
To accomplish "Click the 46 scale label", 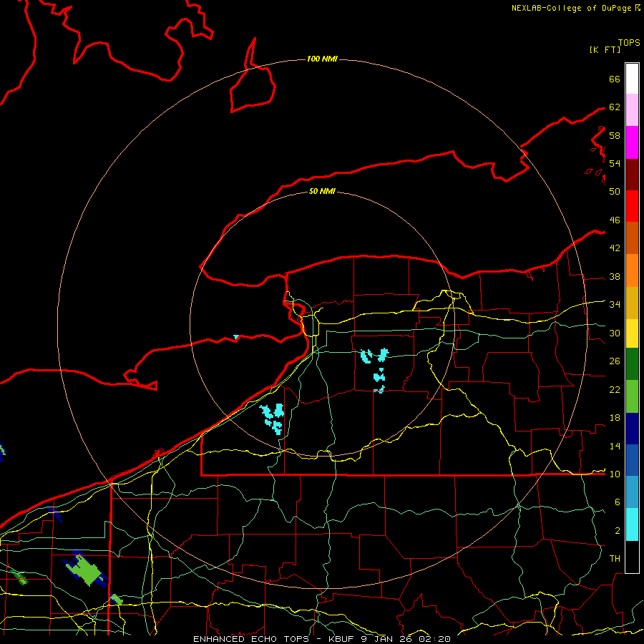I will click(x=615, y=220).
